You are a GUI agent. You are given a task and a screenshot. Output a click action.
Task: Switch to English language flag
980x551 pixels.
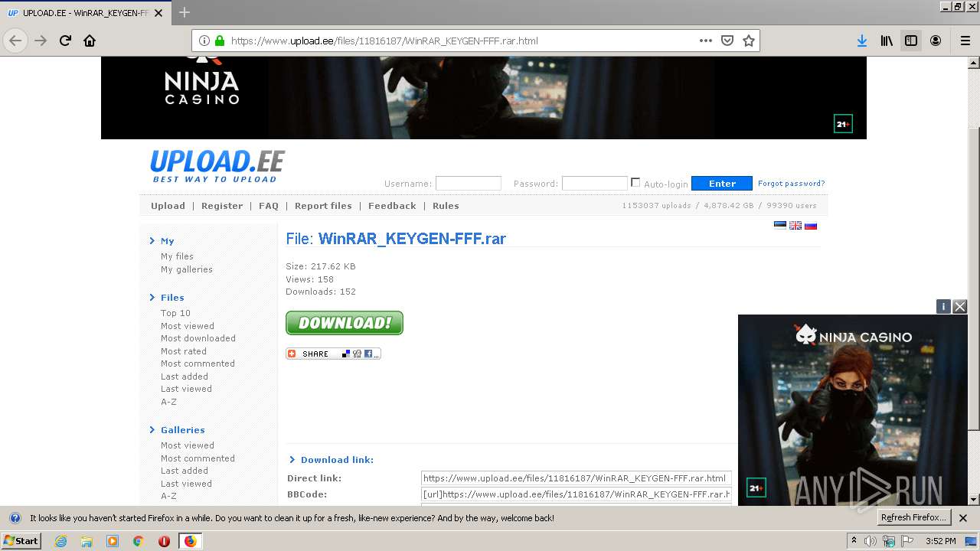pos(795,225)
